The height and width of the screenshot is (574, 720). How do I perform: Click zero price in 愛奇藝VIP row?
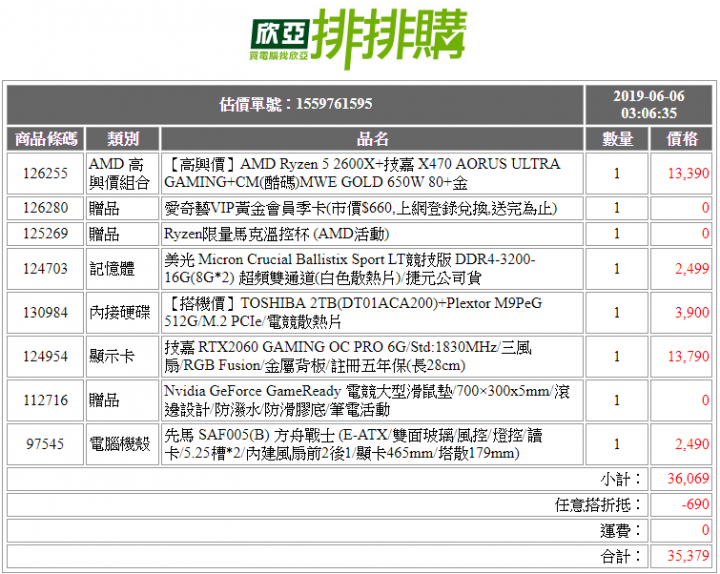click(x=705, y=208)
